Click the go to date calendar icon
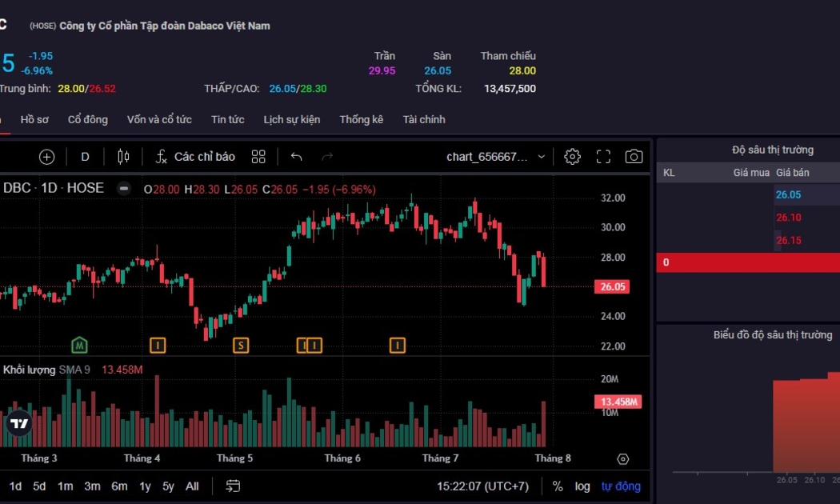Screen dimensions: 840x504 coord(233,486)
